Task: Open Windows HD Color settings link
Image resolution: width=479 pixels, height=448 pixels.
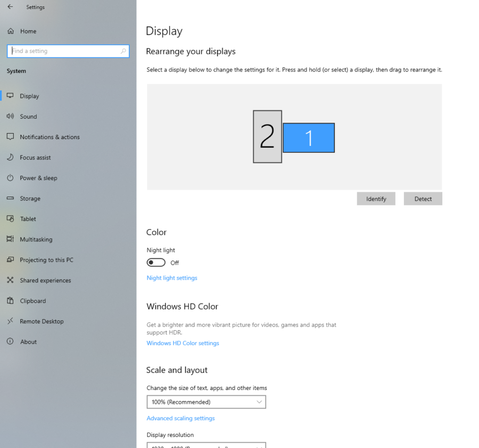Action: pyautogui.click(x=183, y=343)
